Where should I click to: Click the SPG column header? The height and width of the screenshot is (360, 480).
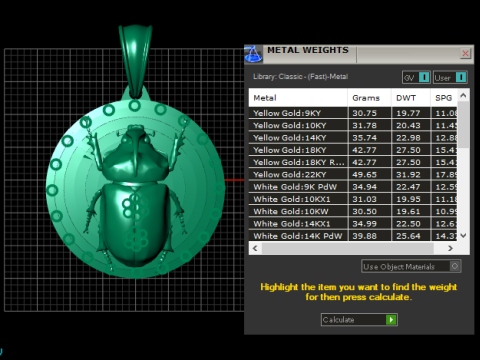click(x=444, y=98)
